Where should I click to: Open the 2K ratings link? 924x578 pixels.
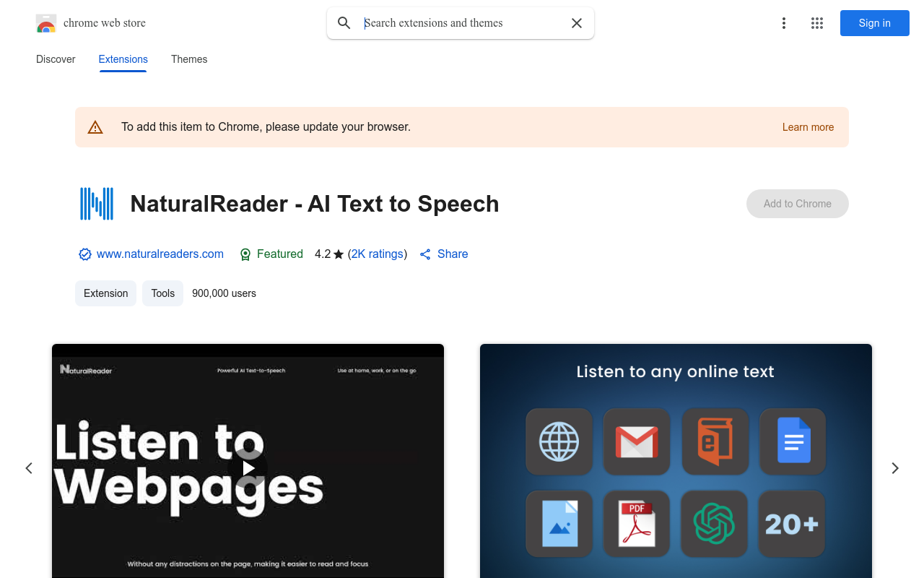click(378, 254)
